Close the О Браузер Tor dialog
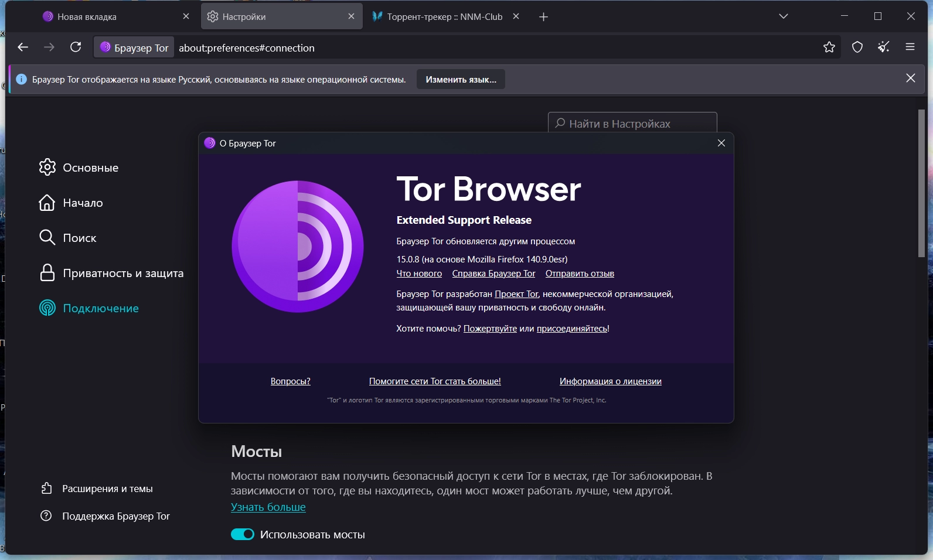The width and height of the screenshot is (933, 560). 721,144
